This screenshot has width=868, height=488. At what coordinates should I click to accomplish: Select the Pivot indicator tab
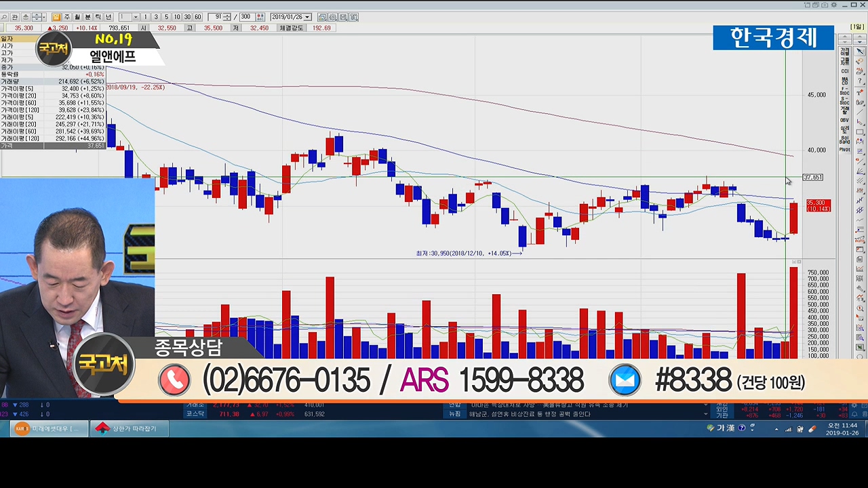click(x=845, y=150)
